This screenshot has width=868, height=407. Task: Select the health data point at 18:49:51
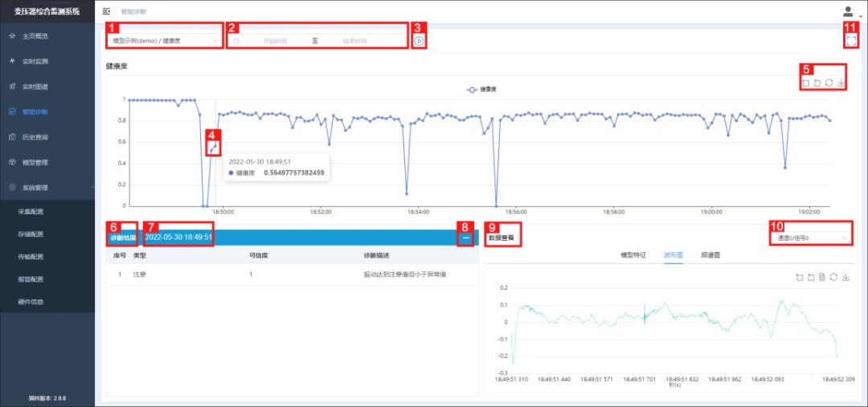215,146
